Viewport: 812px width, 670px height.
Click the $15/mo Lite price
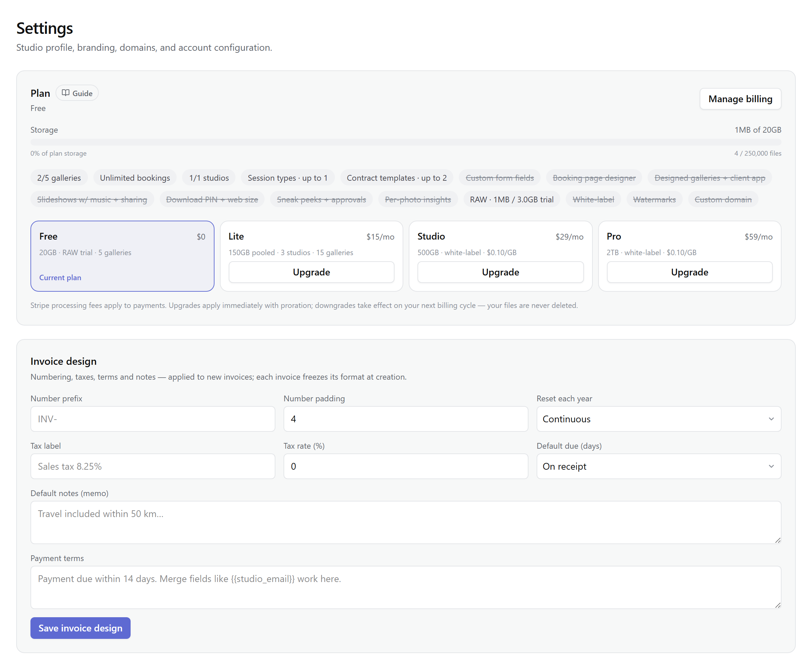pos(380,237)
